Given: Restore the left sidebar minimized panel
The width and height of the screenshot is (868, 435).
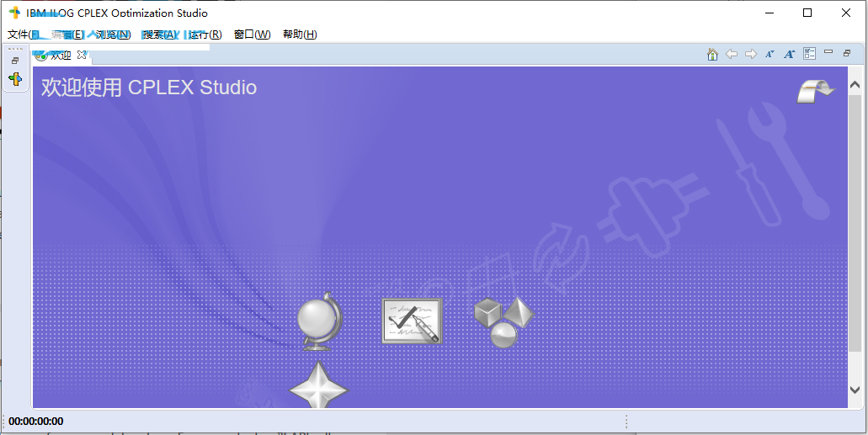Looking at the screenshot, I should (x=15, y=61).
